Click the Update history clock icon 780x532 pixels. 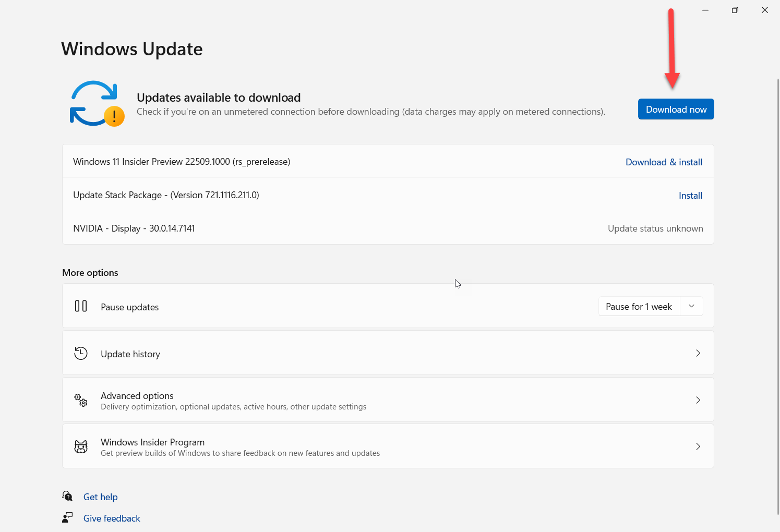click(x=81, y=353)
